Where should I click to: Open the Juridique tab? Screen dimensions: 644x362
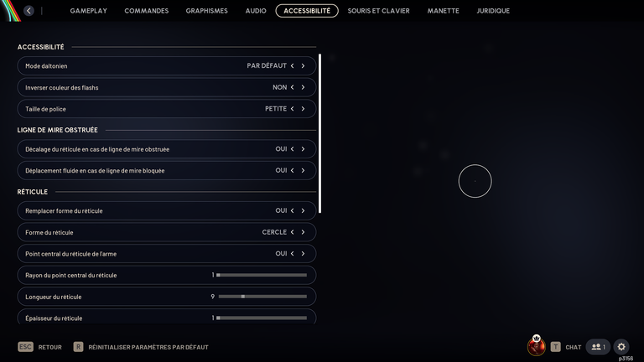[x=493, y=11]
